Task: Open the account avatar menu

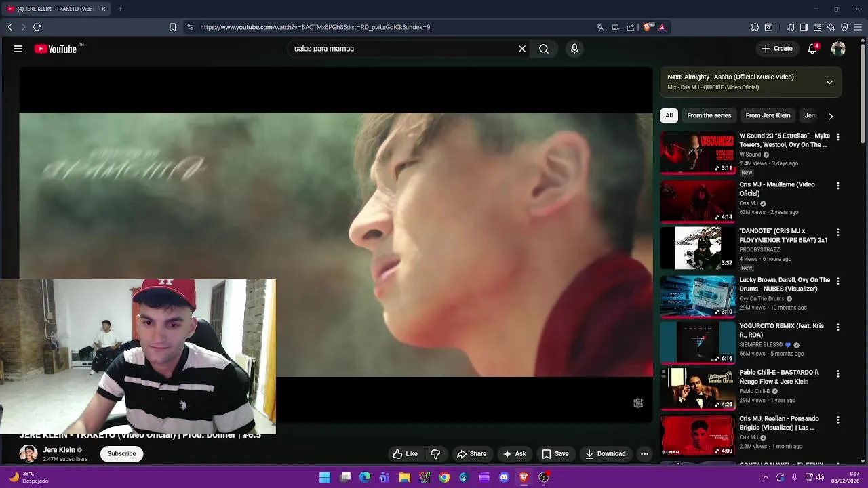Action: coord(839,49)
